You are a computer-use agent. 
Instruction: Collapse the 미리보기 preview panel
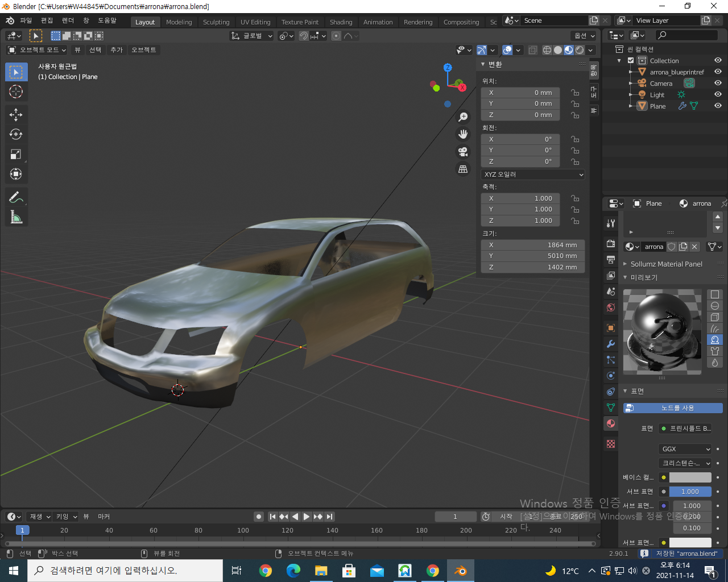coord(643,277)
